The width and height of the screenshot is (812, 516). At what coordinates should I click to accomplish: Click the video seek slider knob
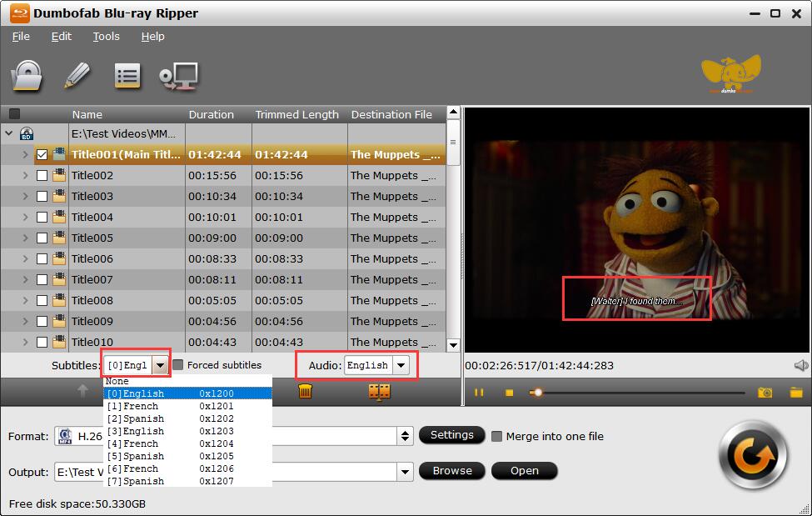537,393
